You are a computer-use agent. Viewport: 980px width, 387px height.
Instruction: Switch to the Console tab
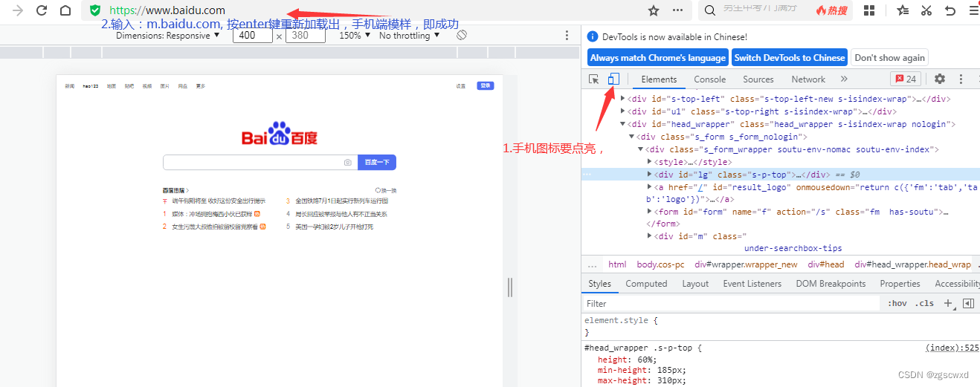pyautogui.click(x=710, y=79)
